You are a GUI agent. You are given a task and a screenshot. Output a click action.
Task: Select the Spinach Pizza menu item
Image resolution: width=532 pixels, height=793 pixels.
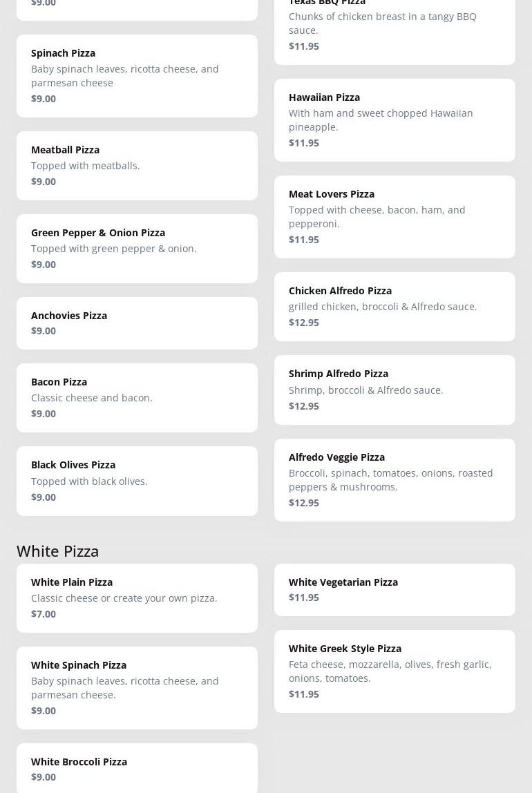click(137, 76)
